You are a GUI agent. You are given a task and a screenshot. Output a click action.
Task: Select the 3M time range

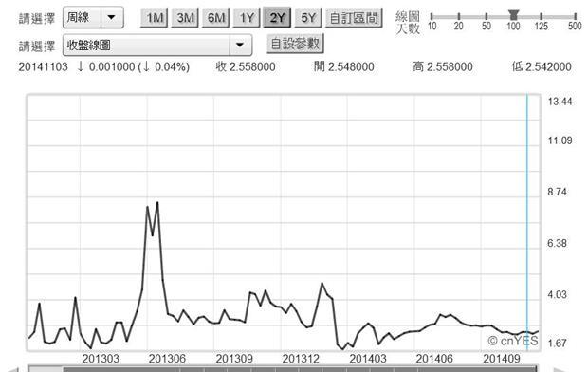(185, 18)
